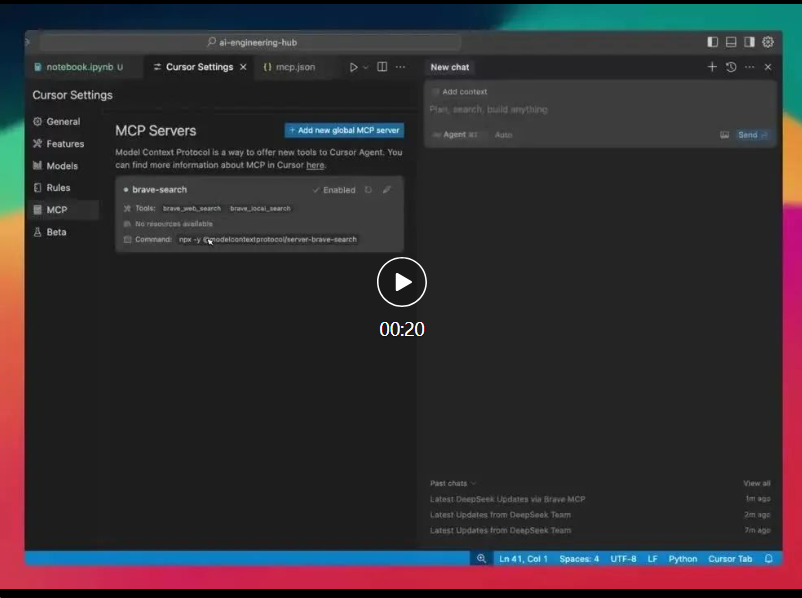Toggle the brave-search Enabled switch
The image size is (802, 598).
pyautogui.click(x=334, y=190)
